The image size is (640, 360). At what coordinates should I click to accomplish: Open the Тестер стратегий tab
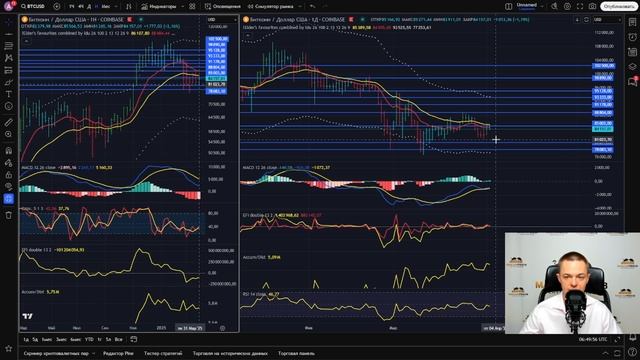click(x=163, y=353)
